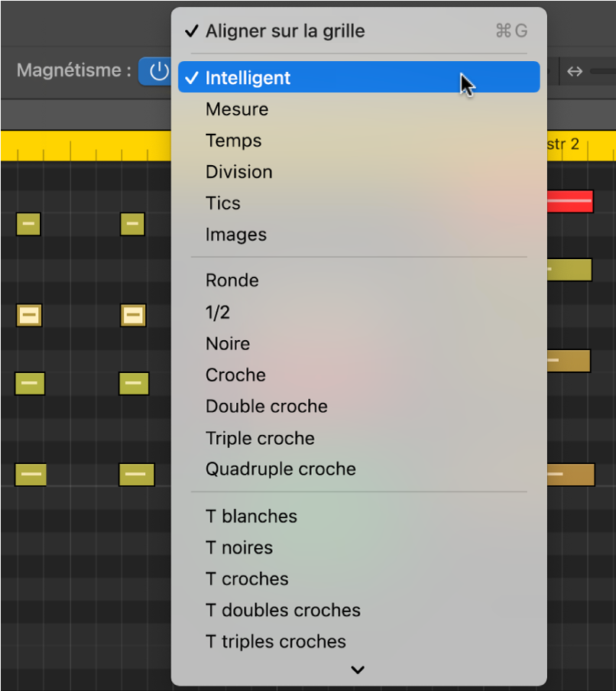
Task: Choose T doubles croches snap value
Action: click(x=283, y=611)
